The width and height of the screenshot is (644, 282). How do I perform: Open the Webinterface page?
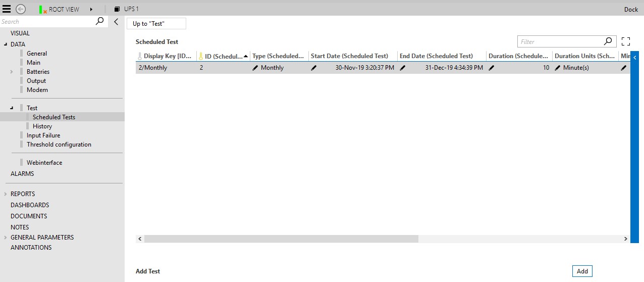tap(44, 163)
